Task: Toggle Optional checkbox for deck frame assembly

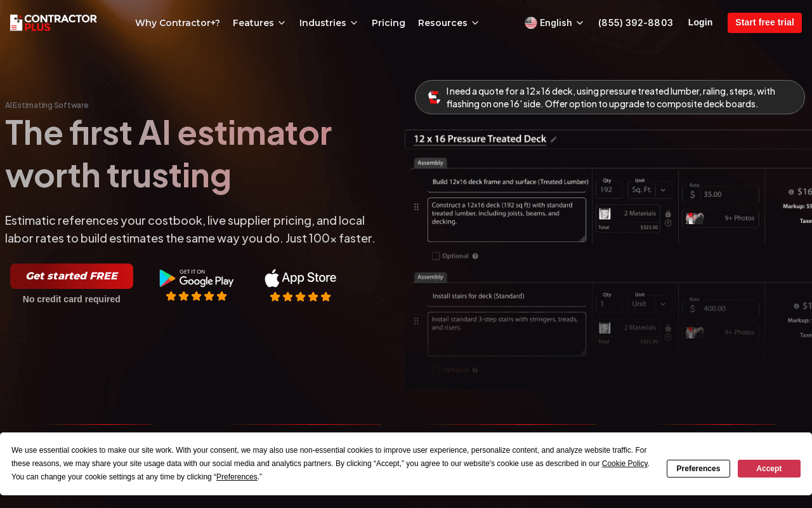Action: click(436, 256)
